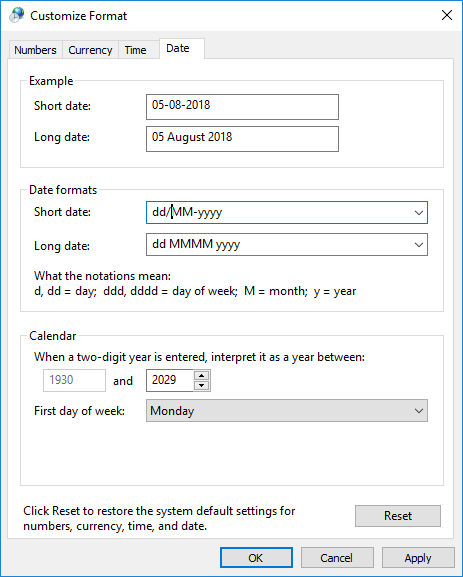
Task: Click inside the 2029 year field
Action: click(170, 380)
